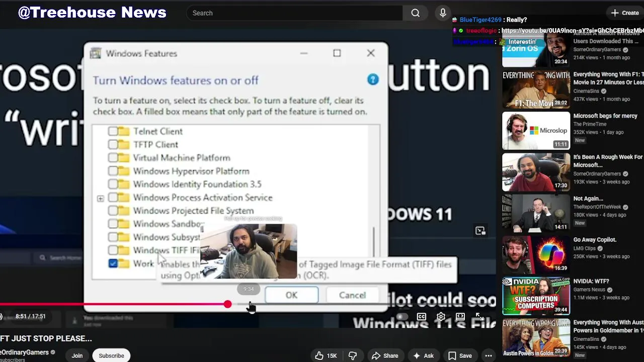The width and height of the screenshot is (644, 362).
Task: Open the Microsoft begs for mercy thumbnail
Action: point(536,131)
